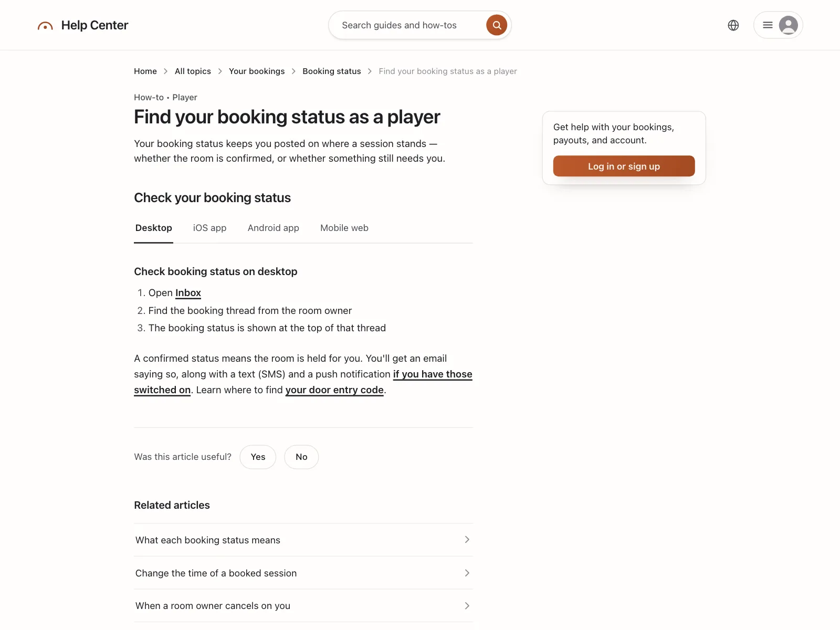Open Booking status breadcrumb

332,71
